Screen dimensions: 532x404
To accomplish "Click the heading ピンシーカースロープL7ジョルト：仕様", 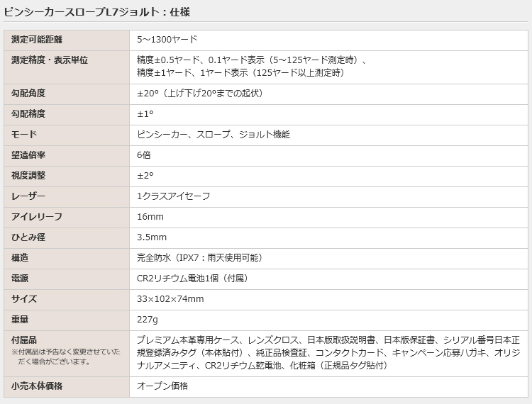I will pyautogui.click(x=96, y=12).
